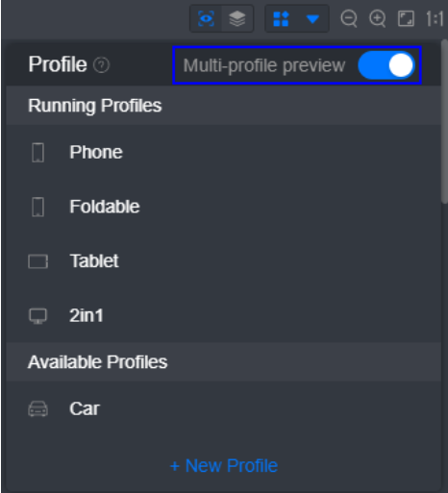This screenshot has width=448, height=493.
Task: Click the multi-profile grid icon
Action: click(x=281, y=18)
